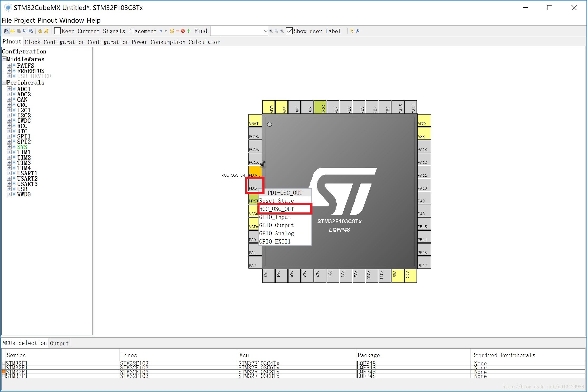Click the Reset State option in context menu

click(x=277, y=201)
